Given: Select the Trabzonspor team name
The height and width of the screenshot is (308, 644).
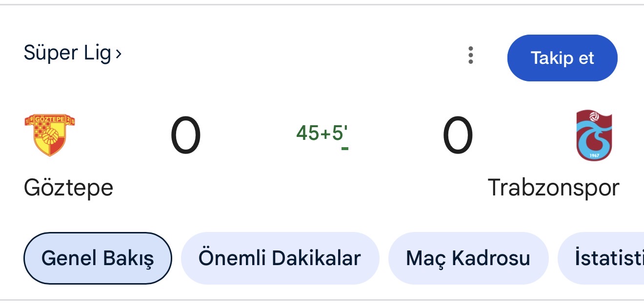Looking at the screenshot, I should pyautogui.click(x=553, y=188).
